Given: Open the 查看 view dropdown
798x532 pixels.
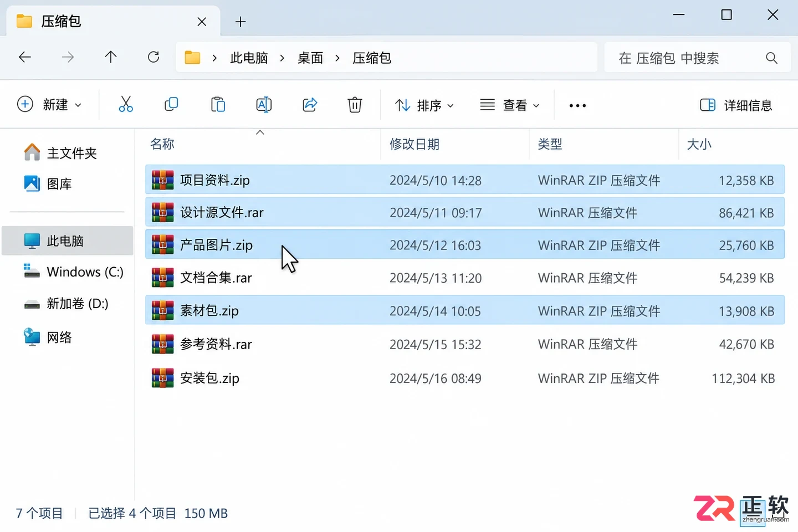Looking at the screenshot, I should point(510,105).
